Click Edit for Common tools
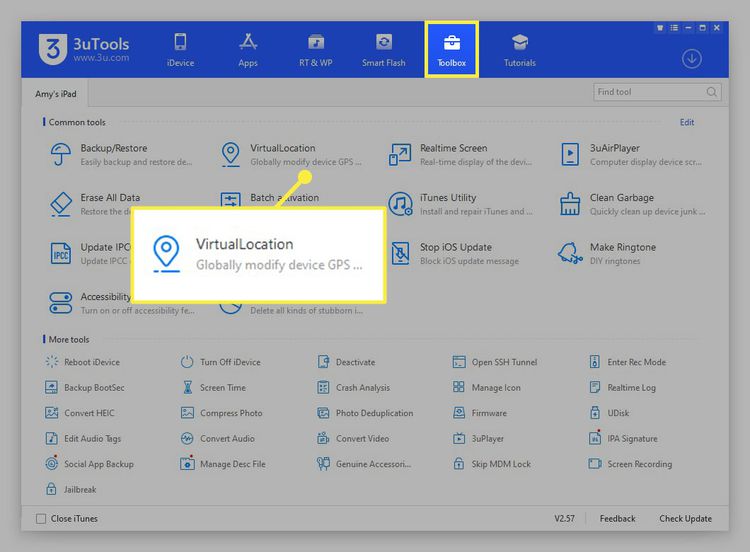 pos(687,122)
